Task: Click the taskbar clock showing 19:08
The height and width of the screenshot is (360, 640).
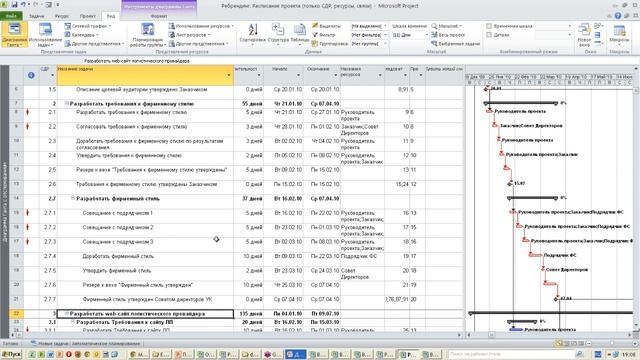Action: 629,354
